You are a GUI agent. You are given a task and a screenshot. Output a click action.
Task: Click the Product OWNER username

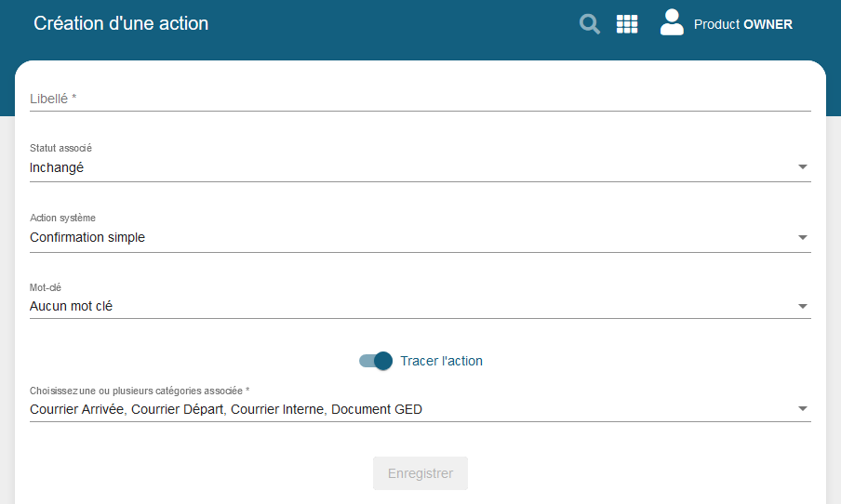click(x=742, y=24)
